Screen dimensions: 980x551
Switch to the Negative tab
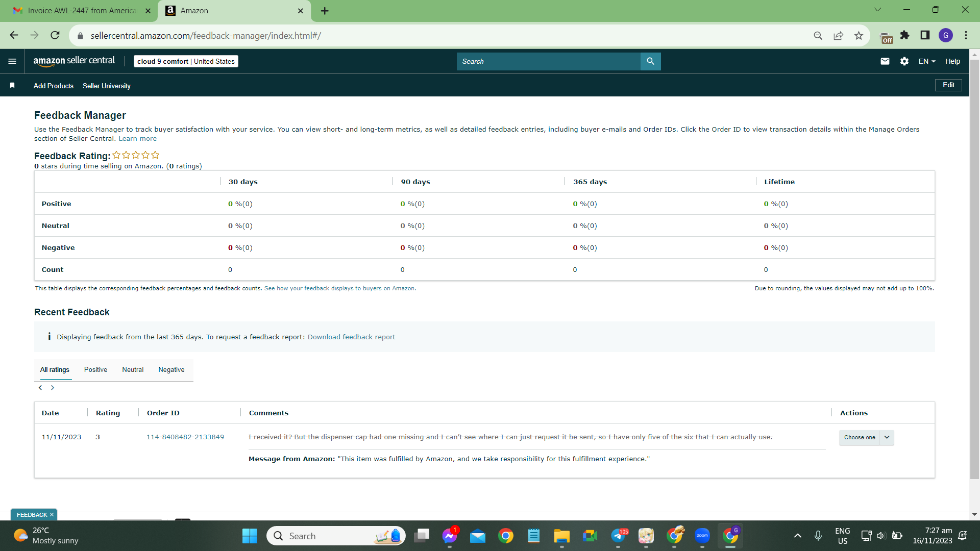[x=171, y=369]
